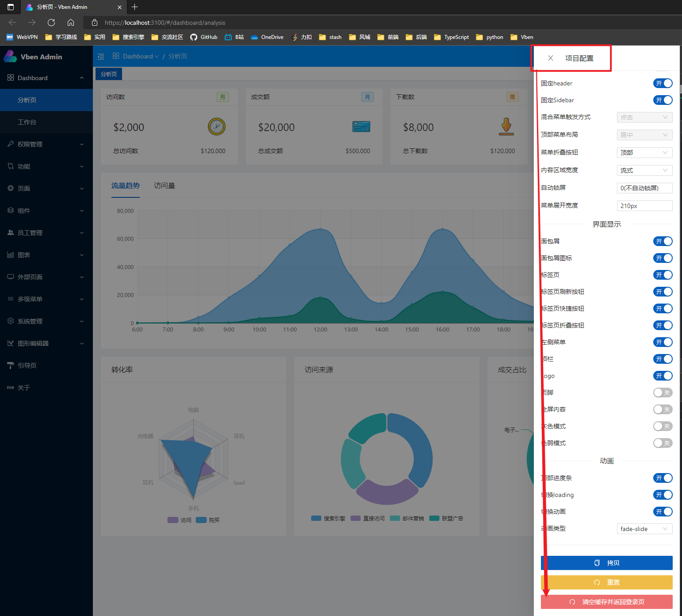Select 分析页 in the sidebar

pos(46,100)
